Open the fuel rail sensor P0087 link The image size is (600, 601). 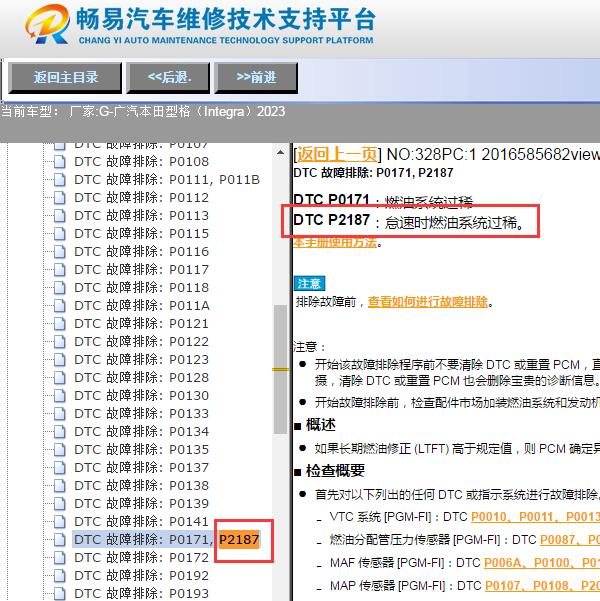tap(558, 540)
